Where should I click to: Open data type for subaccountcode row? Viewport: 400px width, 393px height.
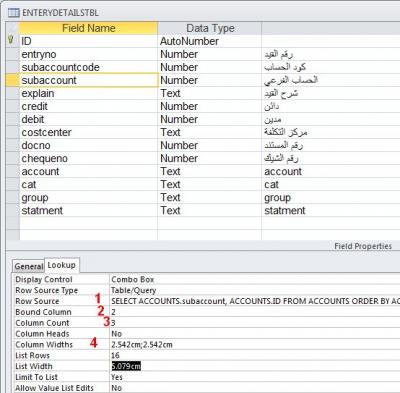[210, 67]
